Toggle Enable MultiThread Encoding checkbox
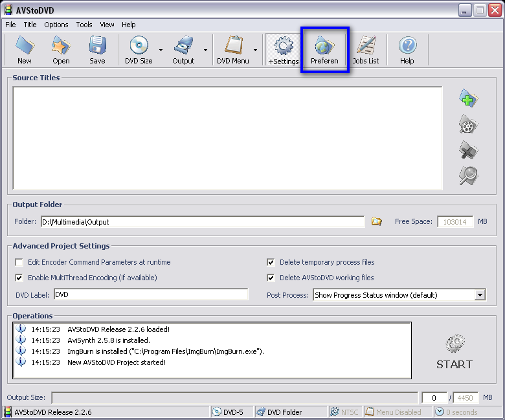The image size is (505, 420). tap(19, 278)
